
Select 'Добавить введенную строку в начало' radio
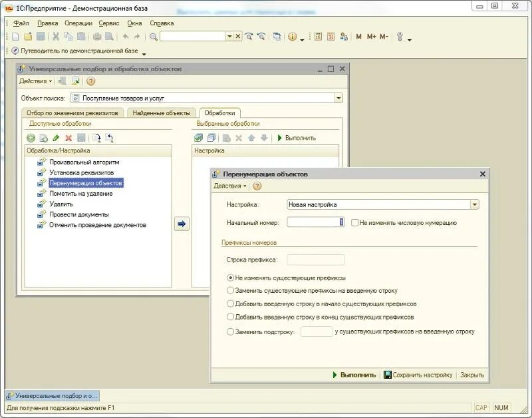230,304
